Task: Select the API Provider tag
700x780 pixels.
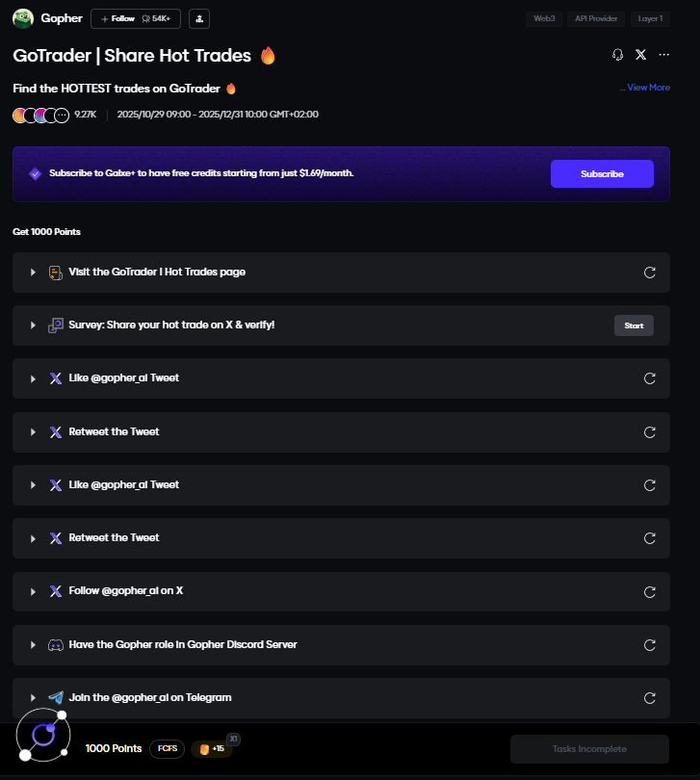Action: pos(598,18)
